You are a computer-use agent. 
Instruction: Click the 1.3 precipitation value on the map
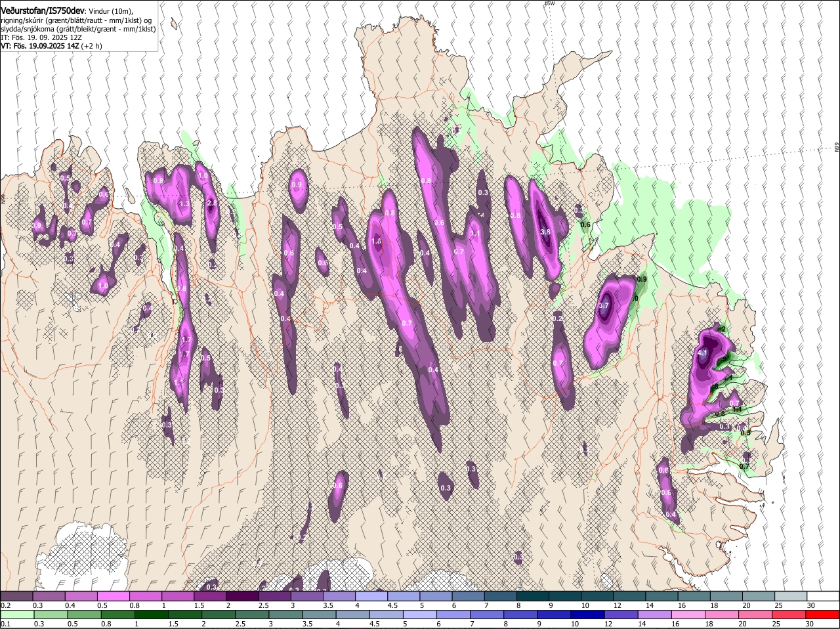[184, 204]
